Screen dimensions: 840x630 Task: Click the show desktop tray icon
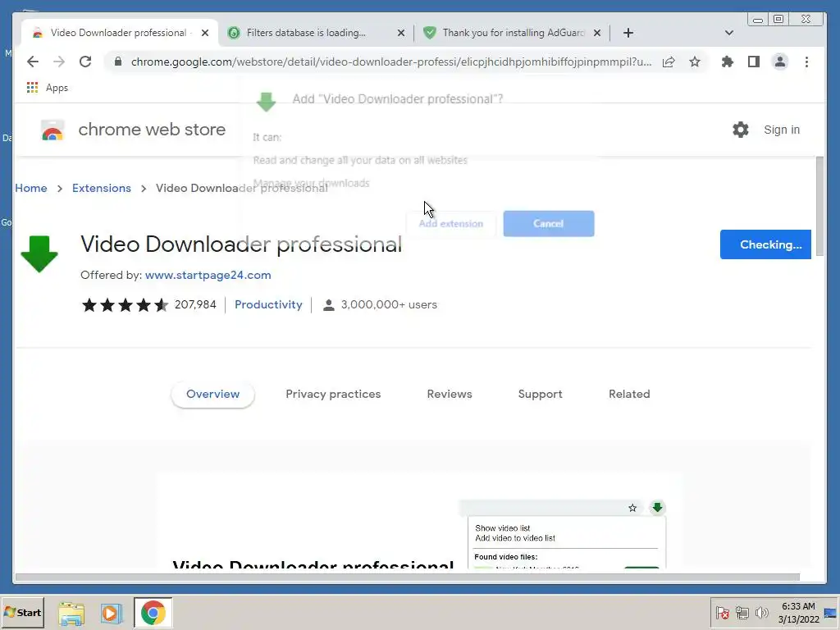(830, 613)
